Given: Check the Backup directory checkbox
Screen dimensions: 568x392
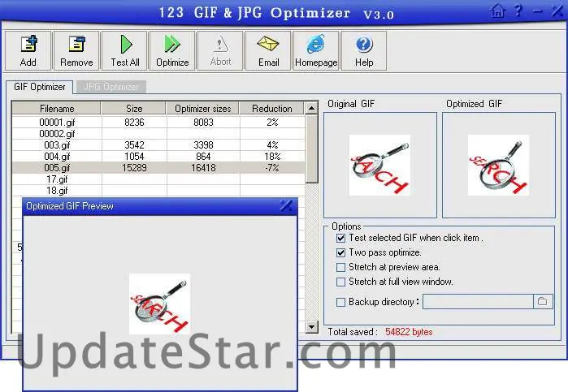Looking at the screenshot, I should (x=340, y=302).
